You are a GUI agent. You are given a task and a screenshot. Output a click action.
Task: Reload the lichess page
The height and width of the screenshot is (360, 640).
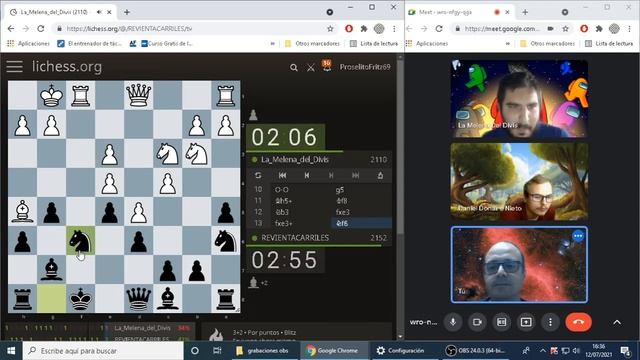[x=40, y=29]
